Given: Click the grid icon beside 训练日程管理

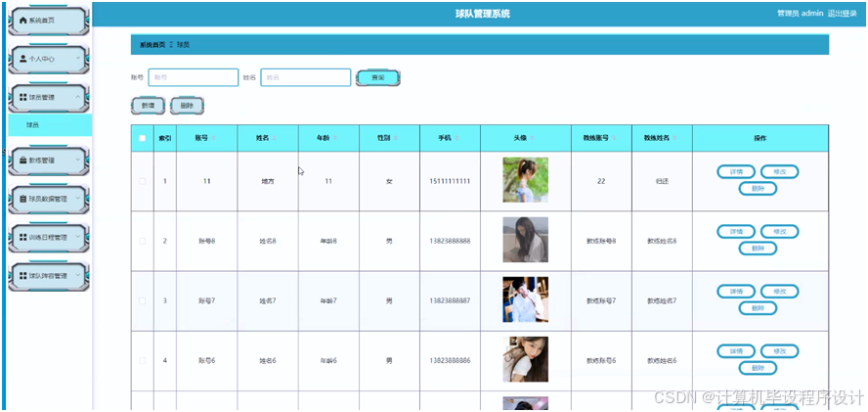Looking at the screenshot, I should point(22,237).
